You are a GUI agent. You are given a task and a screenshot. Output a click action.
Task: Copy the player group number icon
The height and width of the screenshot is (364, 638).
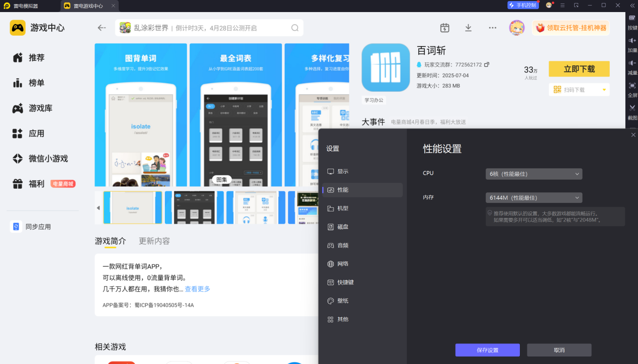[x=487, y=65]
